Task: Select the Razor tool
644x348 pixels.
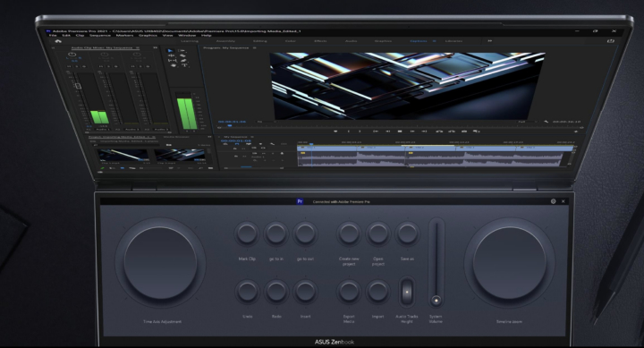Action: [x=182, y=55]
